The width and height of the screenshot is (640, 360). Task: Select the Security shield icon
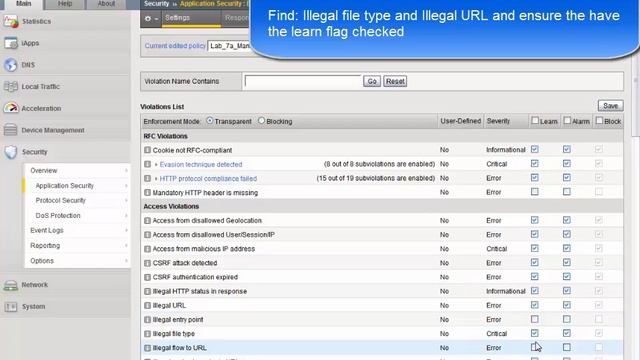point(11,152)
